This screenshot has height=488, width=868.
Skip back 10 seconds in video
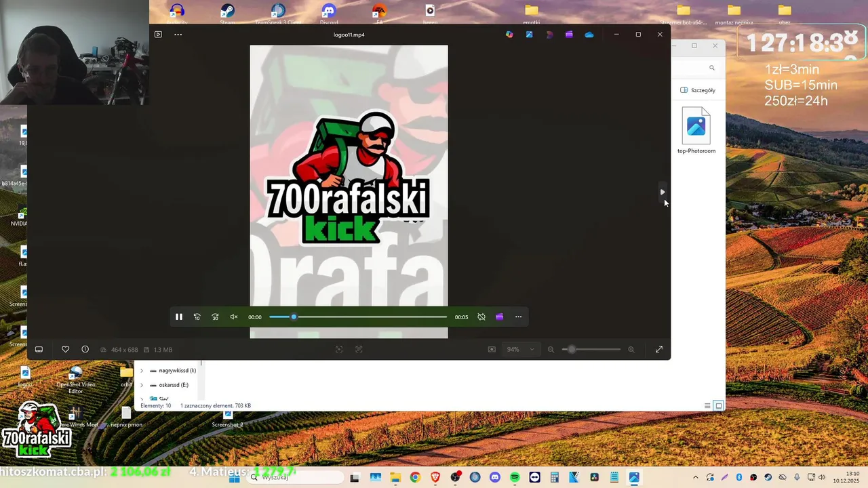tap(197, 317)
